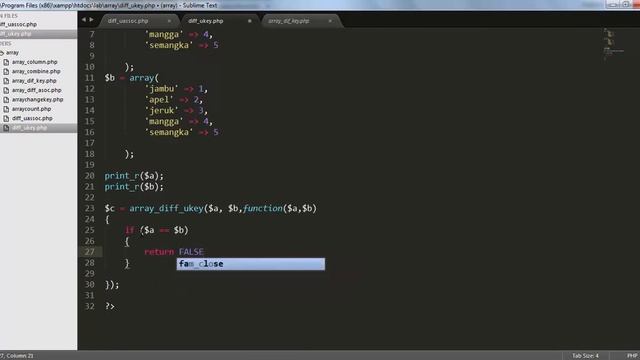Click file icon beside array_column.php
The image size is (640, 360).
click(x=6, y=62)
